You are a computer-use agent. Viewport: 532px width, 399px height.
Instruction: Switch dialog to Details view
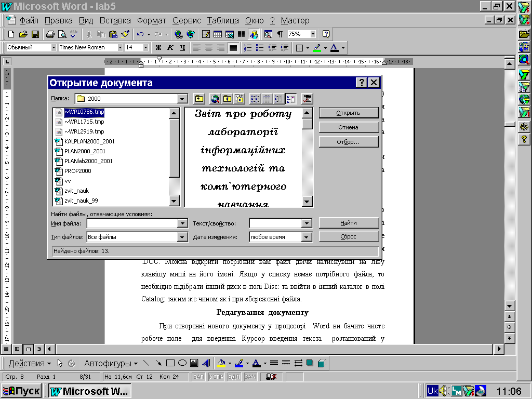[x=267, y=99]
